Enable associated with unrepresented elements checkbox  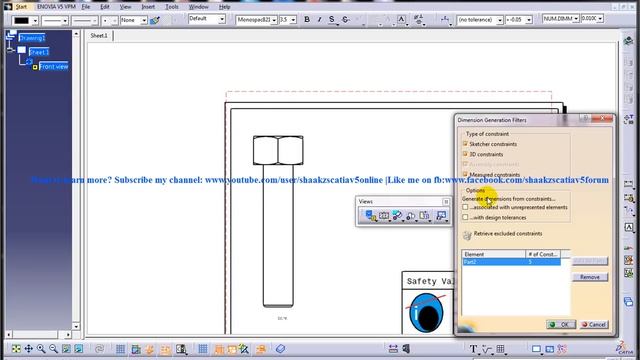pyautogui.click(x=465, y=207)
